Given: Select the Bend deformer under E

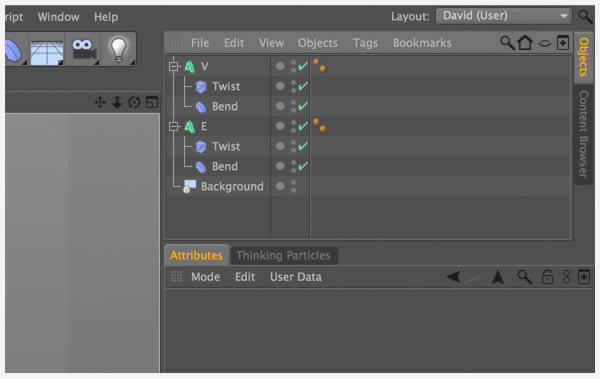Looking at the screenshot, I should 225,166.
